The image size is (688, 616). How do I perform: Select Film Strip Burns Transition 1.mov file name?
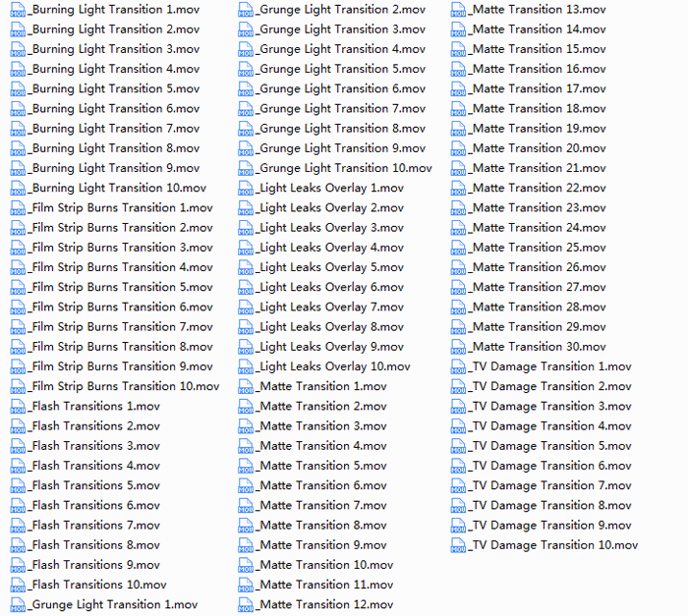click(x=121, y=208)
